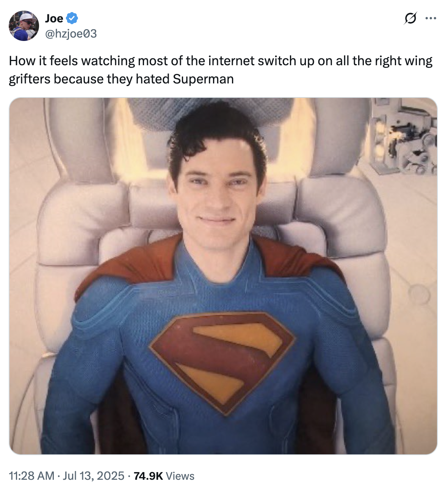Click the word "Superman" in the post text
Viewport: 448px width, 490px height.
coord(203,79)
